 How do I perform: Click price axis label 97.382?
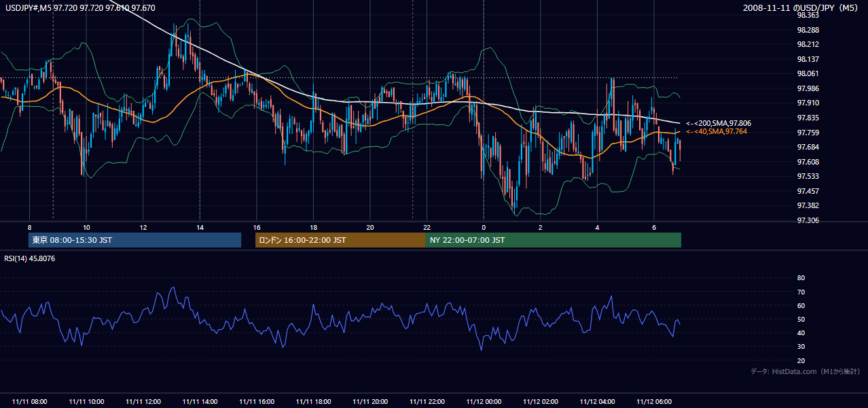tap(808, 205)
